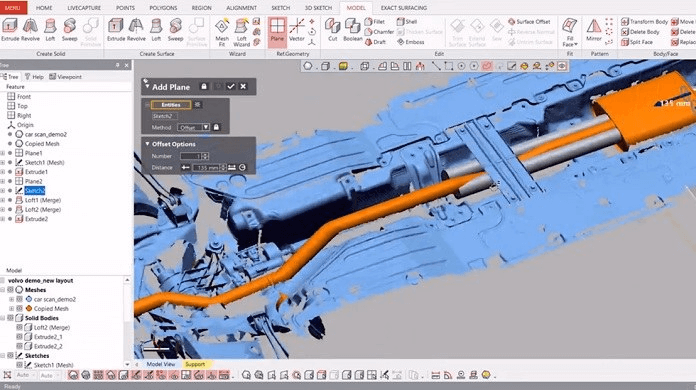Open the Method Offset dropdown
696x390 pixels.
coord(194,127)
